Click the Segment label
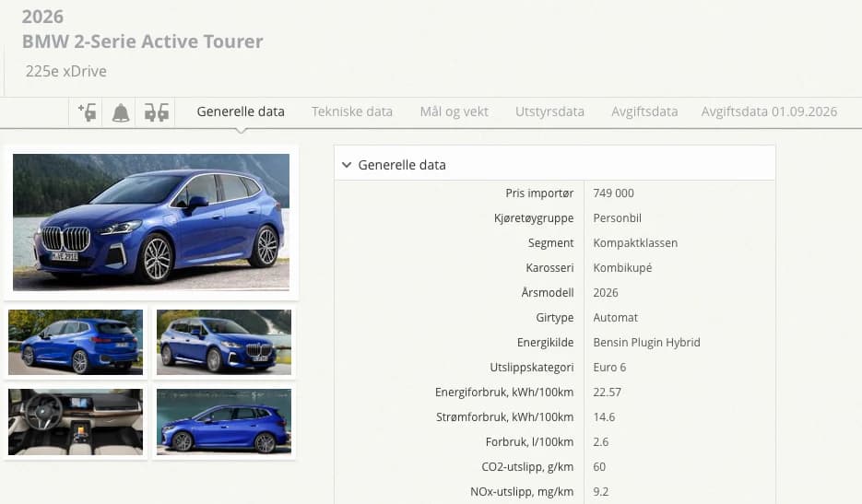 [550, 243]
